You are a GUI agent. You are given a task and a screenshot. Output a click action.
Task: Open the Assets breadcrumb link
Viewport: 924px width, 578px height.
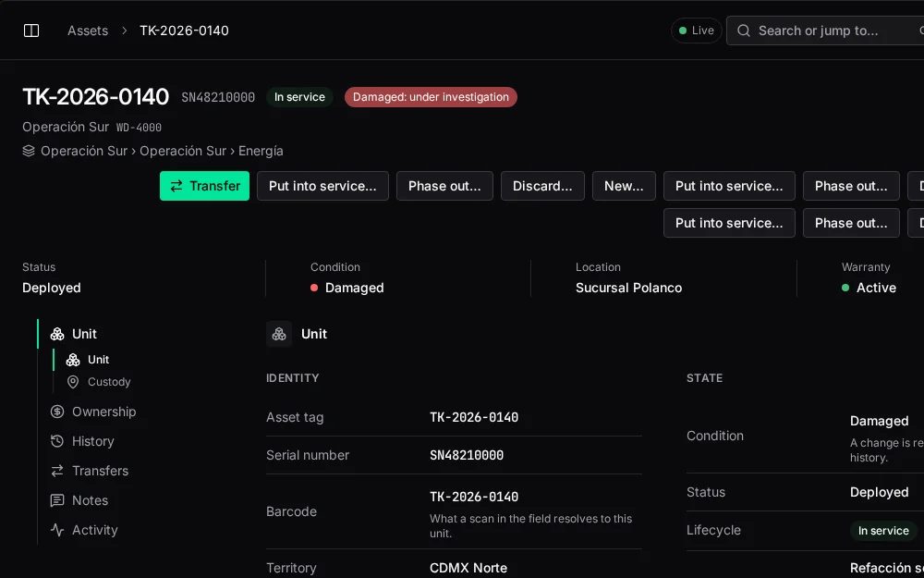tap(88, 31)
